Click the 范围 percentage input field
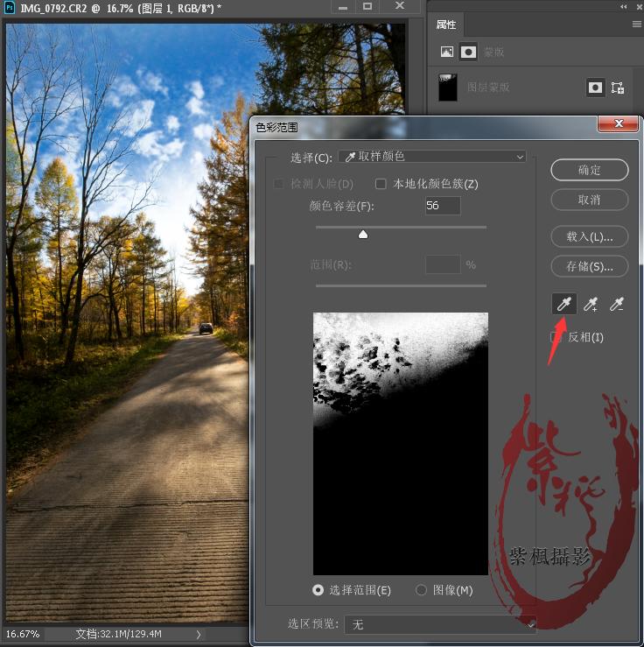644x647 pixels. tap(443, 264)
